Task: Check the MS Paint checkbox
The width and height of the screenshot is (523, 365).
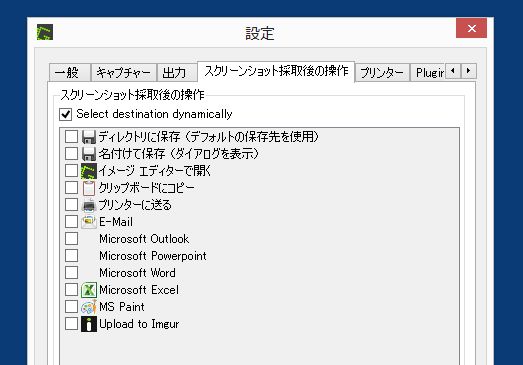Action: click(71, 306)
